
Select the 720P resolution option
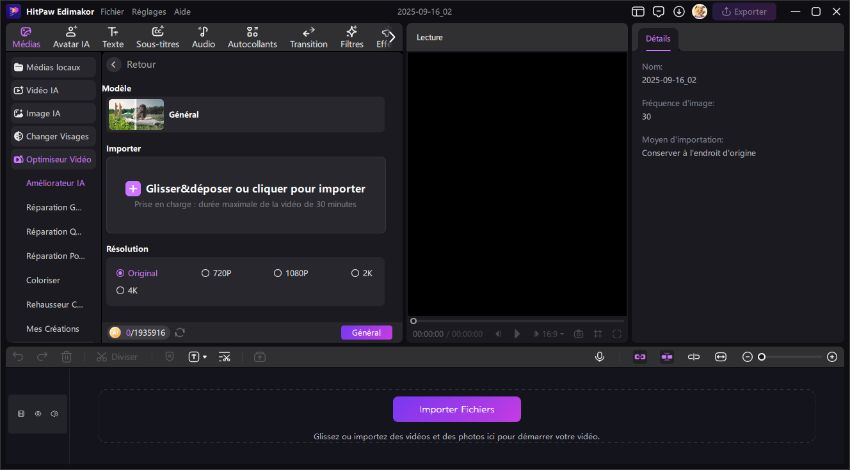[206, 273]
